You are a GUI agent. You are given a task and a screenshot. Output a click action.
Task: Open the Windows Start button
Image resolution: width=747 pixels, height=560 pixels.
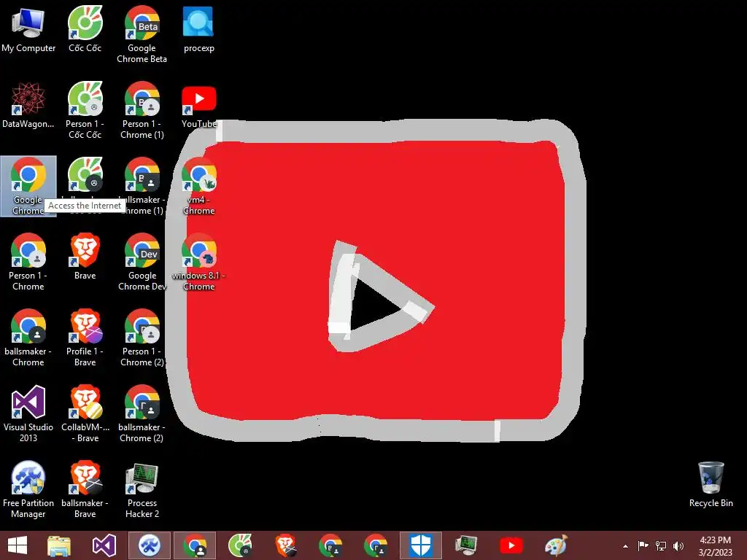point(18,545)
